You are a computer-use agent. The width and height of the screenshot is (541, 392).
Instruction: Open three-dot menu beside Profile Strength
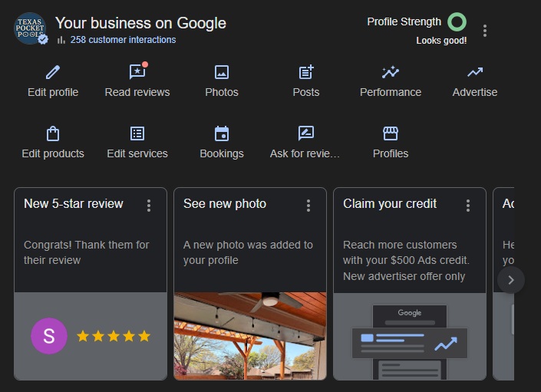coord(485,31)
